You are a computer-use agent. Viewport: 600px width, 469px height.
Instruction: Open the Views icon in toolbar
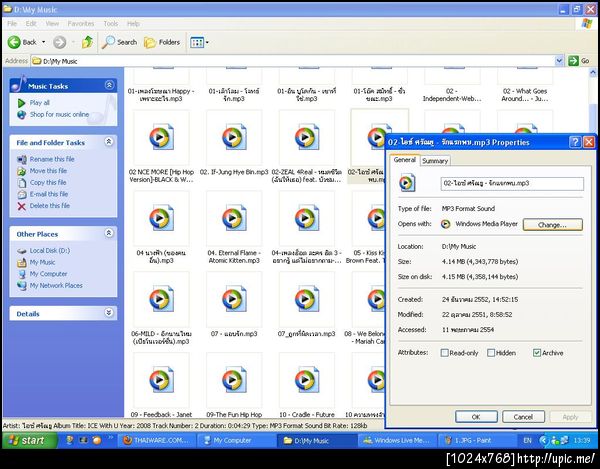coord(197,42)
